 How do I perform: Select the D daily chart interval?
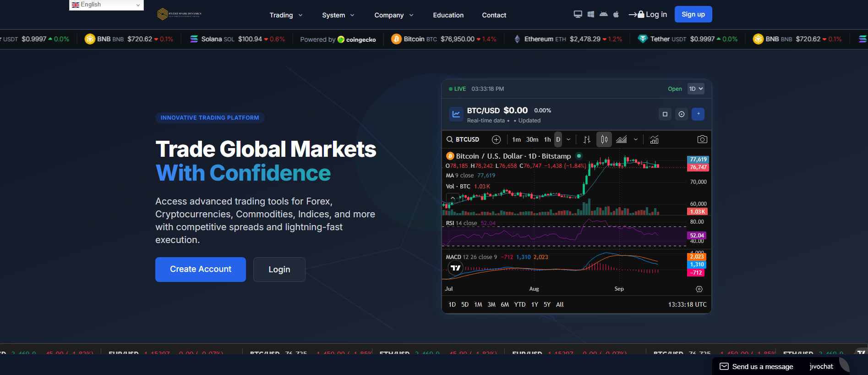[558, 139]
